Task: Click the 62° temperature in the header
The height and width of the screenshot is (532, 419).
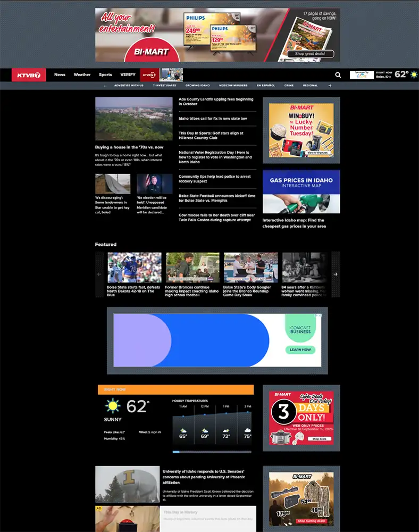Action: [x=401, y=74]
